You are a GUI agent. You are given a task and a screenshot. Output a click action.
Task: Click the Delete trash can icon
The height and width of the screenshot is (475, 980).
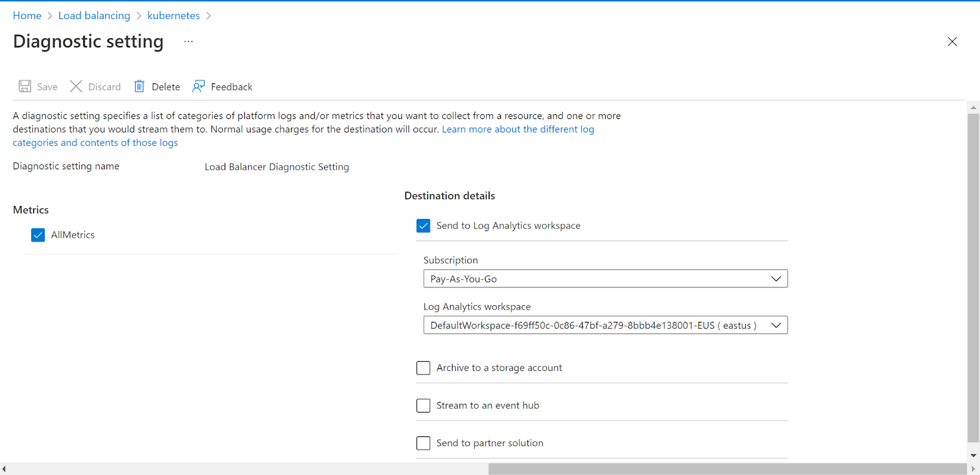pyautogui.click(x=140, y=86)
